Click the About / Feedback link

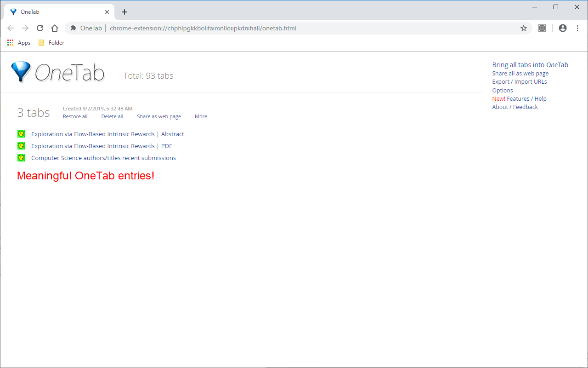pyautogui.click(x=515, y=107)
